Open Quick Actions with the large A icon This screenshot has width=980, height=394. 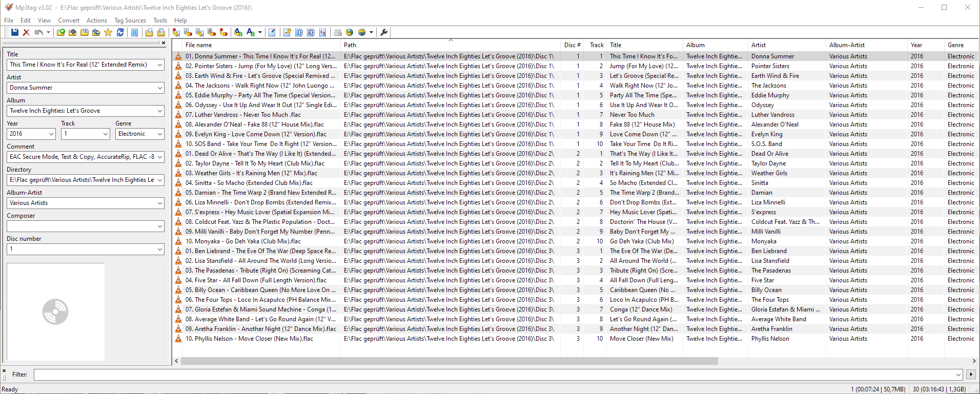tap(250, 32)
